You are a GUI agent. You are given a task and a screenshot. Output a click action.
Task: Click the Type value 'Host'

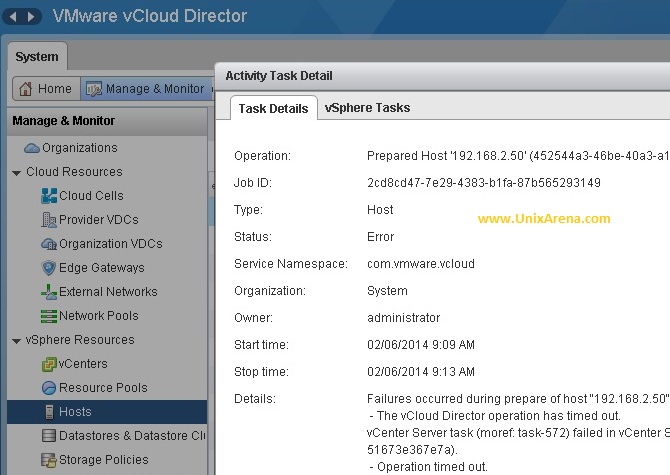380,210
